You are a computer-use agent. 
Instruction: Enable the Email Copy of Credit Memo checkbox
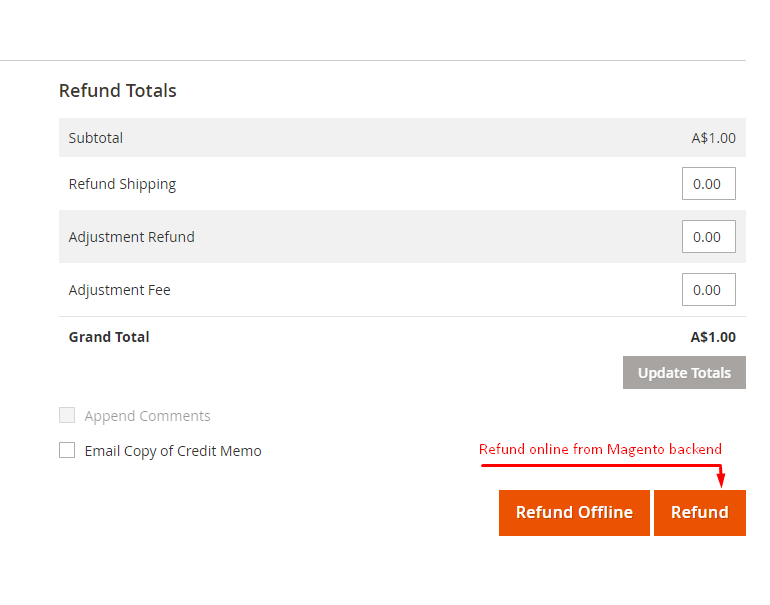coord(67,451)
